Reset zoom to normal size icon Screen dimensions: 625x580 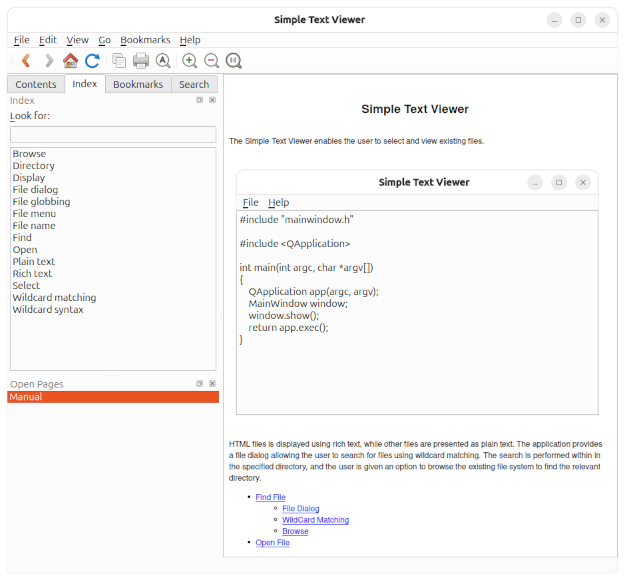tap(234, 61)
